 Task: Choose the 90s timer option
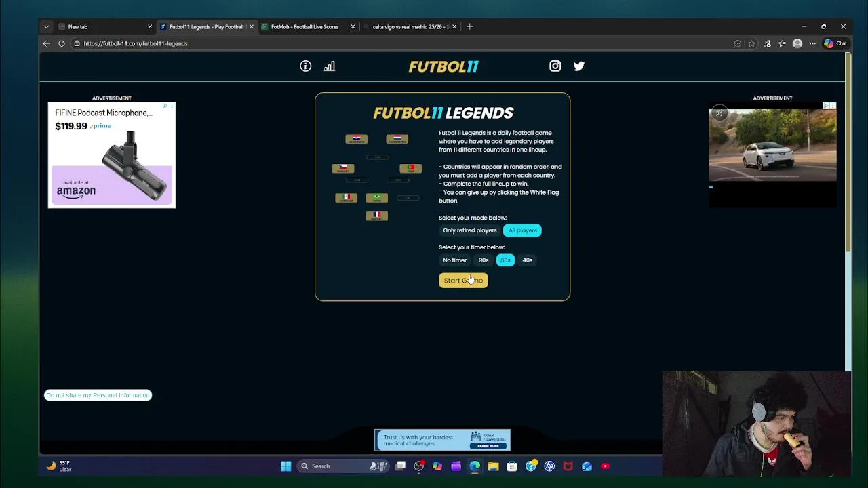point(484,260)
